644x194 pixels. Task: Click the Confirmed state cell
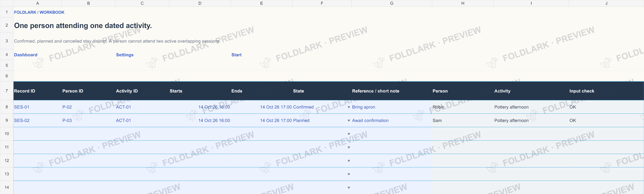click(322, 107)
